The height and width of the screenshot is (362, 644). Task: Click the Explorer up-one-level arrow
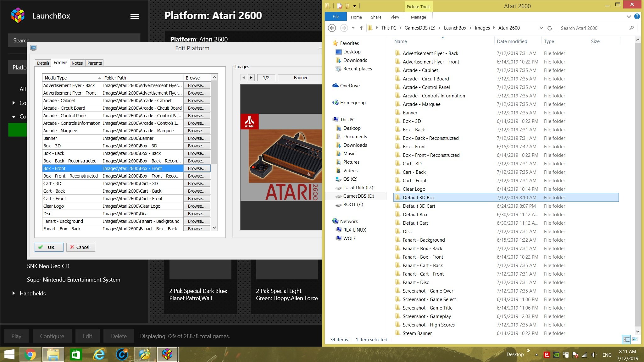362,28
